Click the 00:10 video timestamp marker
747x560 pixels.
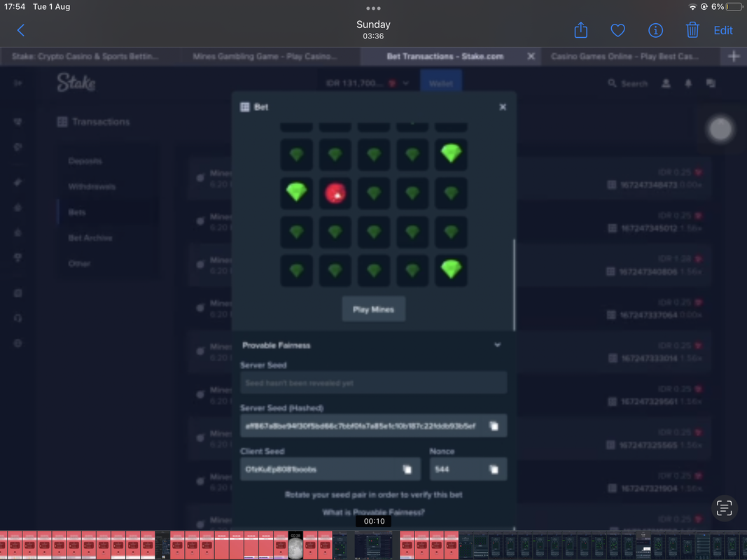374,521
